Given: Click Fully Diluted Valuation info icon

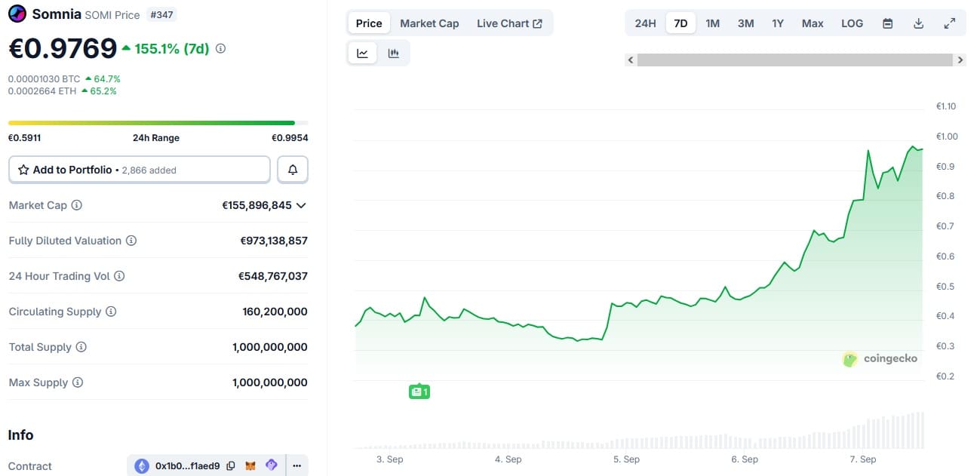Looking at the screenshot, I should tap(131, 241).
